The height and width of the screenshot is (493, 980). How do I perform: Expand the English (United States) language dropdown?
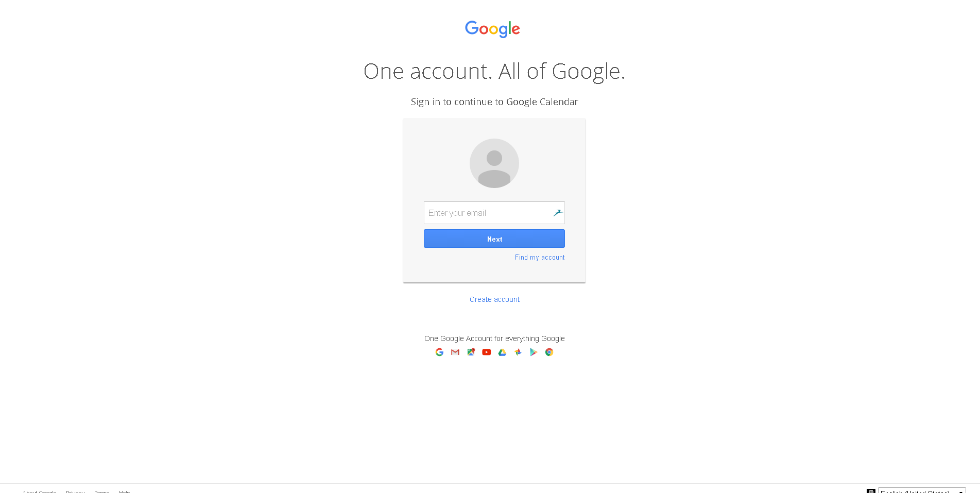922,490
